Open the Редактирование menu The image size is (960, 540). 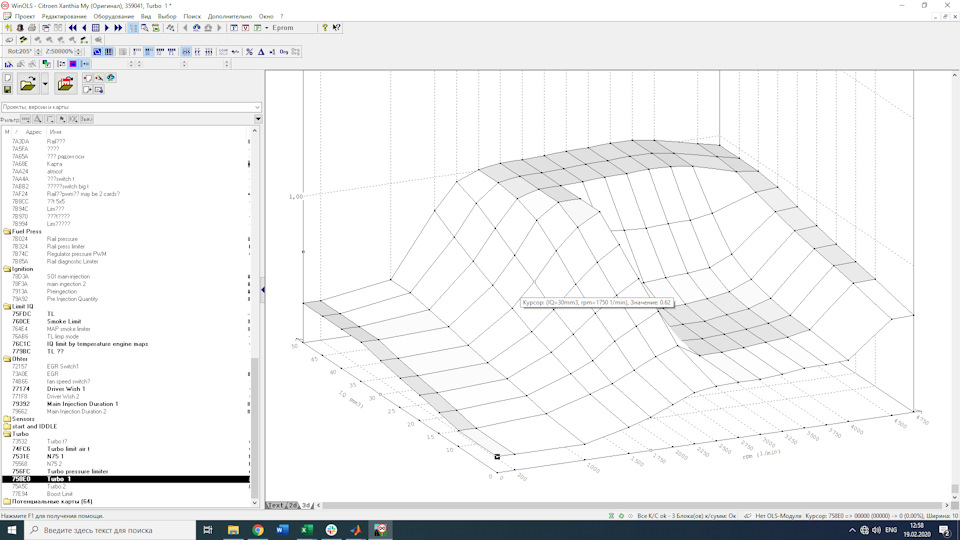point(64,17)
